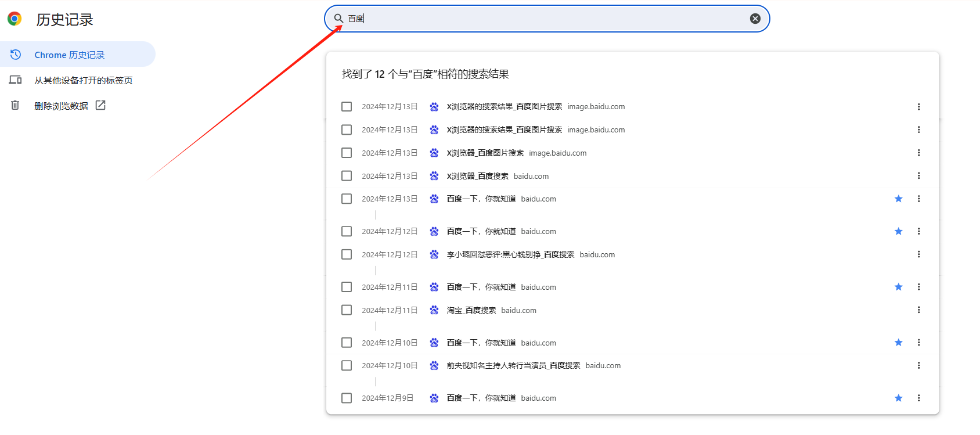Click the Baidu favicon of the 李小璐 entry
The height and width of the screenshot is (435, 980).
[434, 254]
